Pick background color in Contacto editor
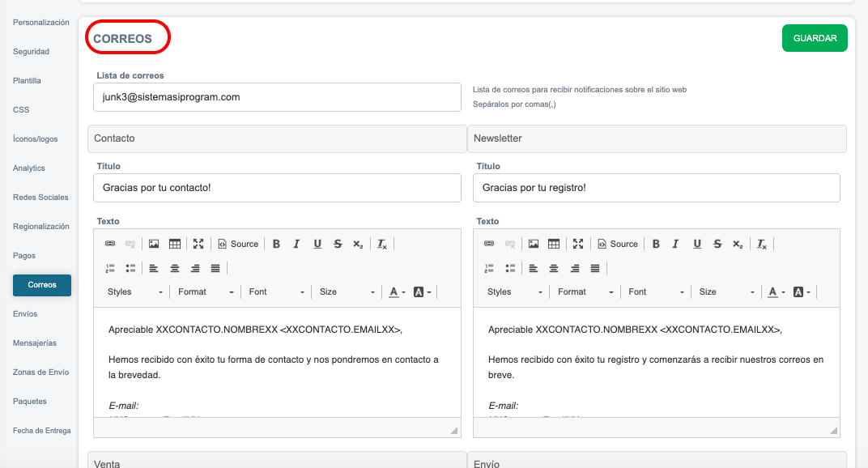The image size is (868, 468). click(422, 291)
